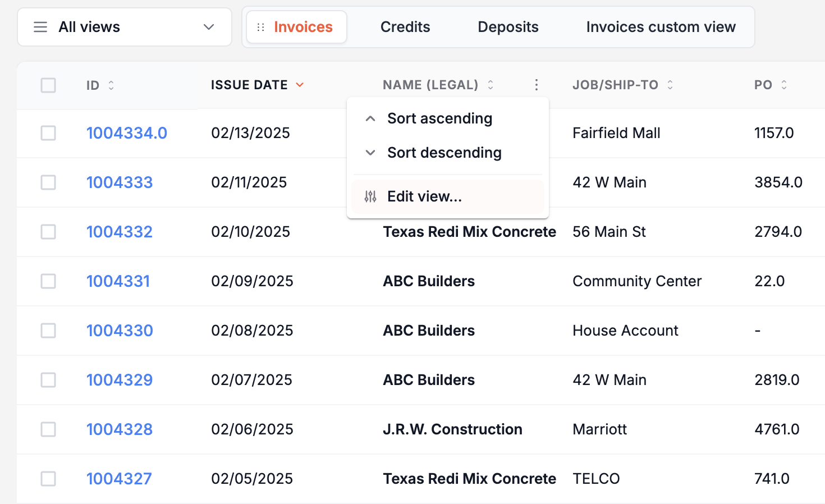Select the checkbox for invoice 1004331
Viewport: 825px width, 504px height.
48,281
